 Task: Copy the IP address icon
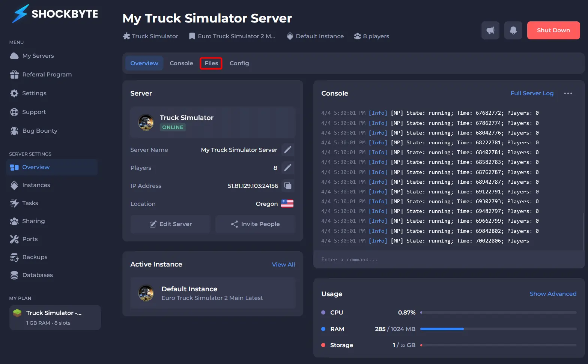click(x=288, y=186)
